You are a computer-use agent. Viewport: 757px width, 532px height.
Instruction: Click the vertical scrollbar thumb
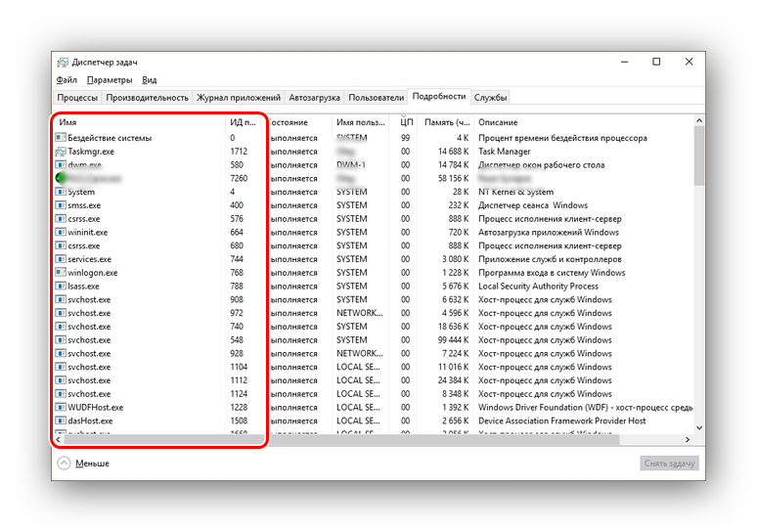[699, 155]
